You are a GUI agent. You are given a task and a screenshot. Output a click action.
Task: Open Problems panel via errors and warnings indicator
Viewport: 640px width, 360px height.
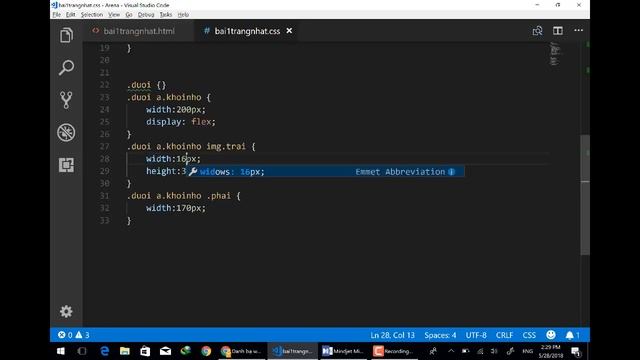[x=74, y=335]
